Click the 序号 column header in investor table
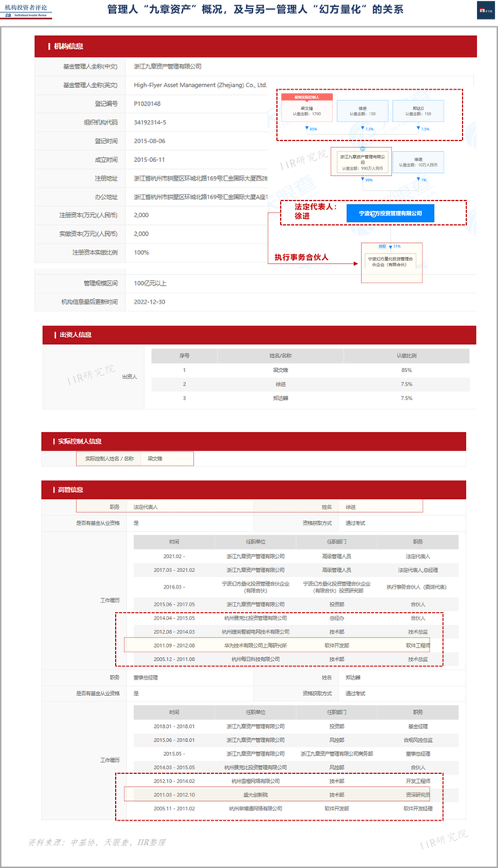Screen dimensions: 498x868 tap(184, 356)
